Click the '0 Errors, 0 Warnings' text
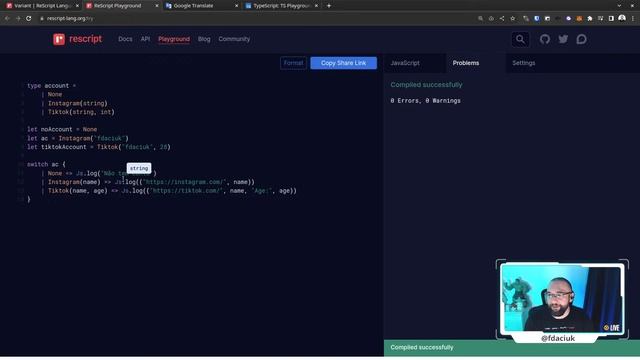The width and height of the screenshot is (640, 360). tap(425, 101)
